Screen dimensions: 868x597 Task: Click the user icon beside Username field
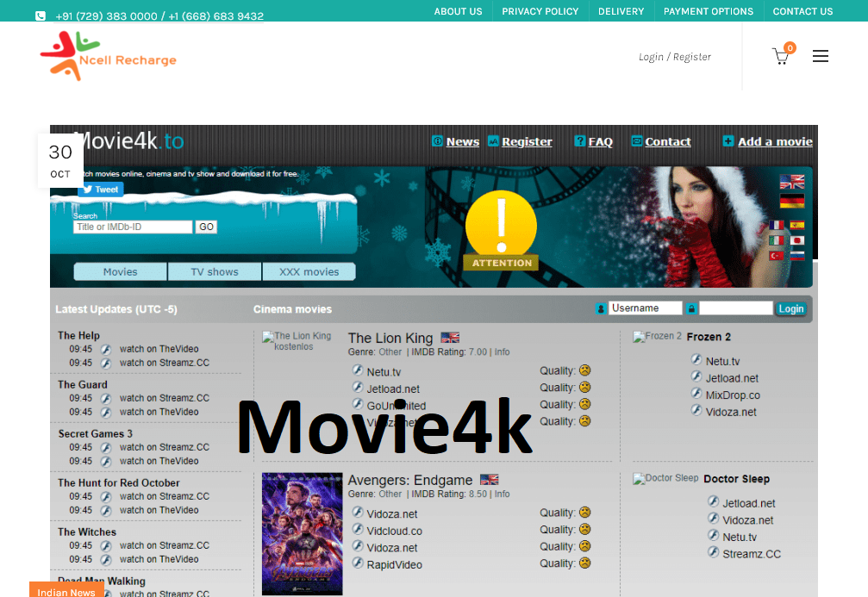601,308
